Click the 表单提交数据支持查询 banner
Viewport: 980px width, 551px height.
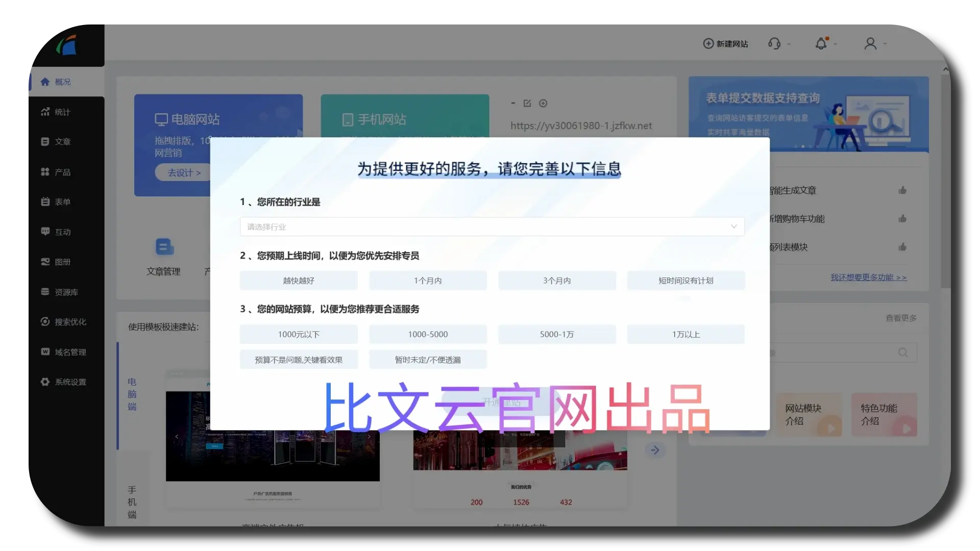click(x=808, y=114)
